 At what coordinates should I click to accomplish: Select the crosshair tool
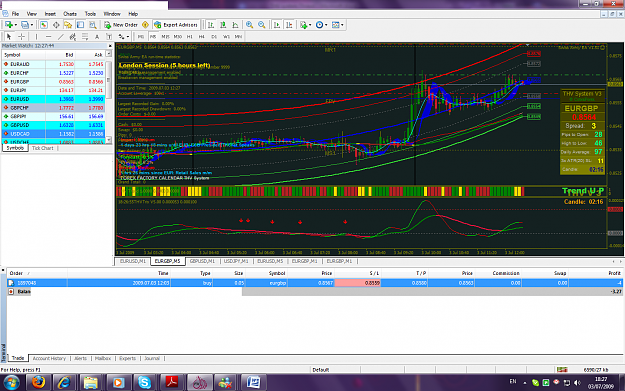click(x=21, y=37)
